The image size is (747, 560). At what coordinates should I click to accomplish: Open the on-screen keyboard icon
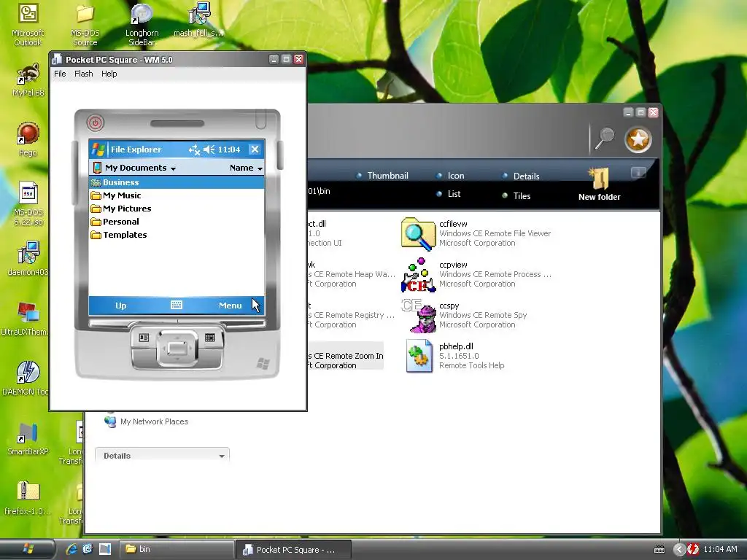[x=177, y=305]
